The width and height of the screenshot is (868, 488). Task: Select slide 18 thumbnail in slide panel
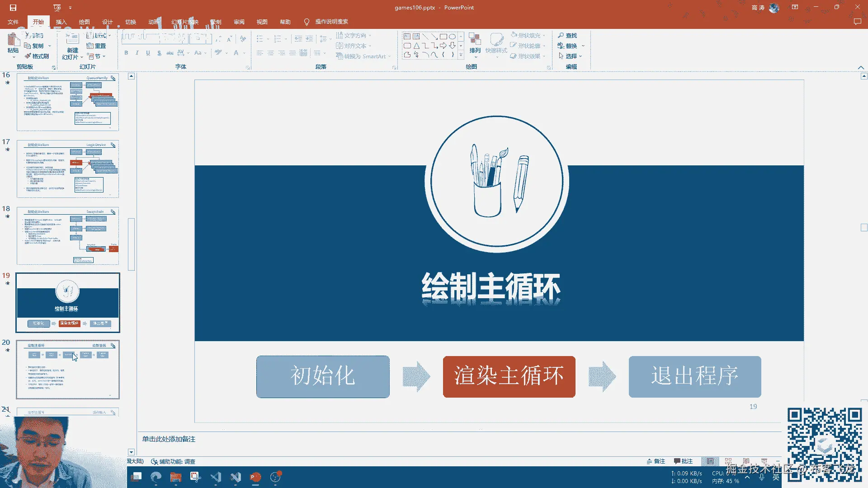pyautogui.click(x=68, y=236)
